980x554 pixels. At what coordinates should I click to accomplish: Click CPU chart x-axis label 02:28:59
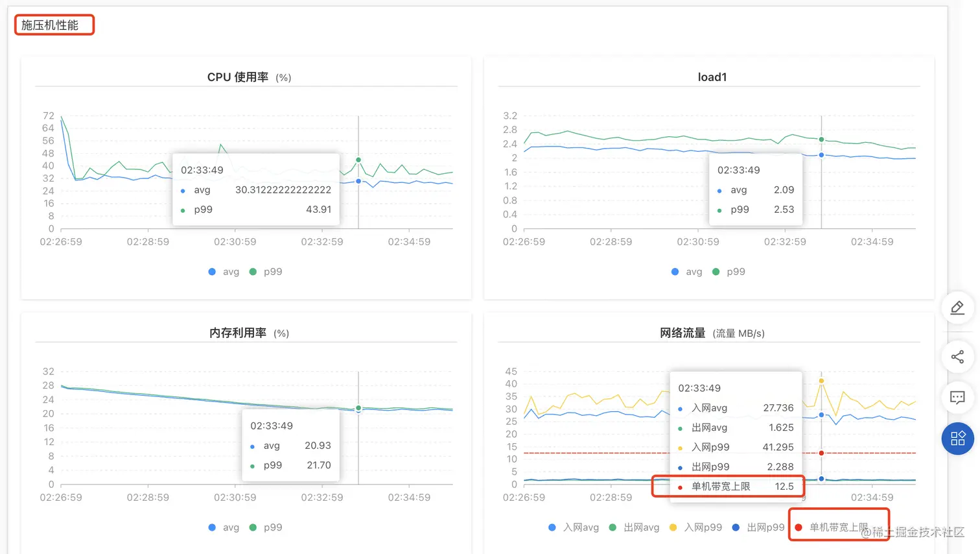(x=148, y=242)
